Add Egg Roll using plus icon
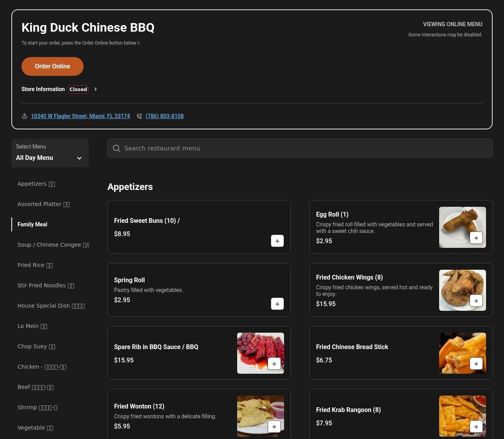The width and height of the screenshot is (504, 439). (x=476, y=238)
